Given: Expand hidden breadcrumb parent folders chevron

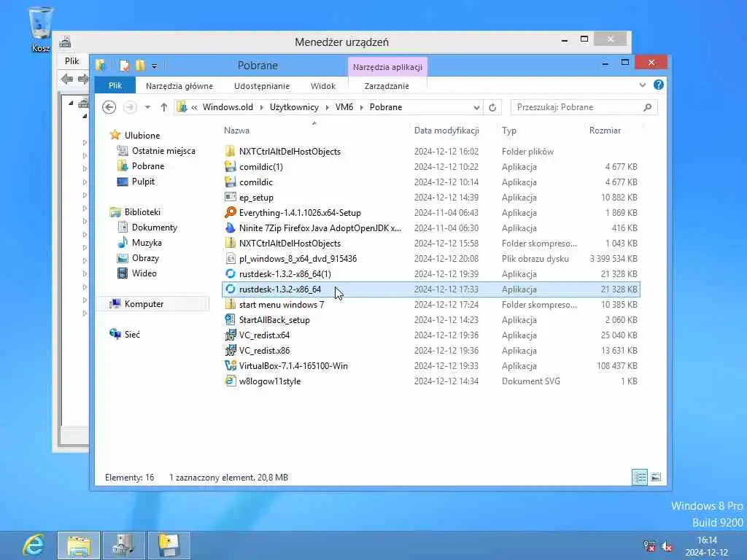Looking at the screenshot, I should [194, 108].
